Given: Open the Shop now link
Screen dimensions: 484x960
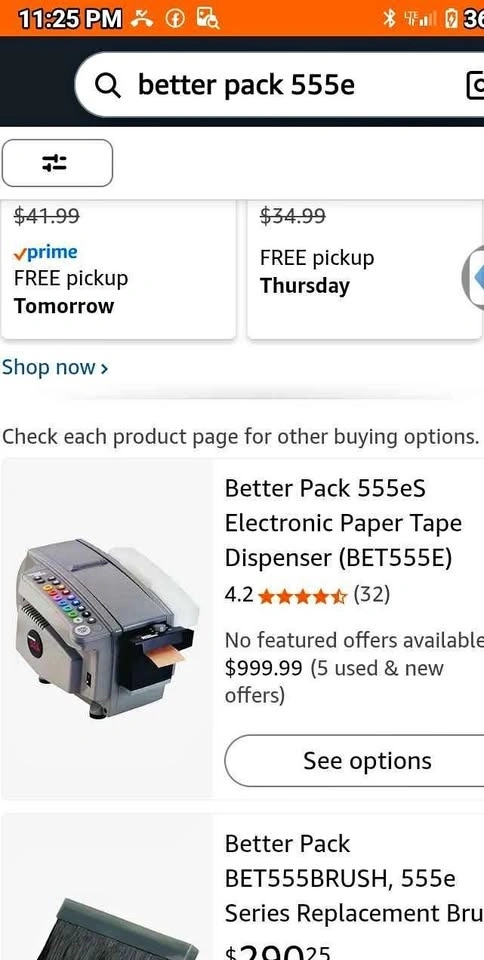Looking at the screenshot, I should click(x=55, y=367).
